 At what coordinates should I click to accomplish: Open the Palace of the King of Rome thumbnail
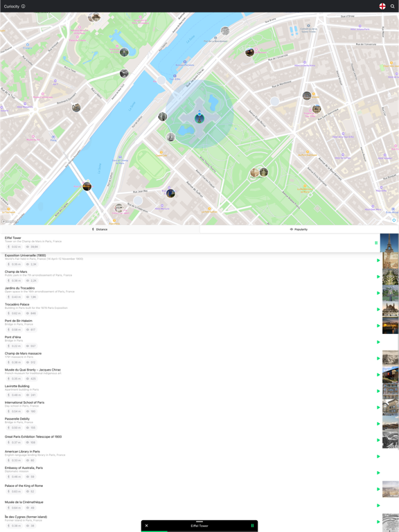click(x=391, y=489)
